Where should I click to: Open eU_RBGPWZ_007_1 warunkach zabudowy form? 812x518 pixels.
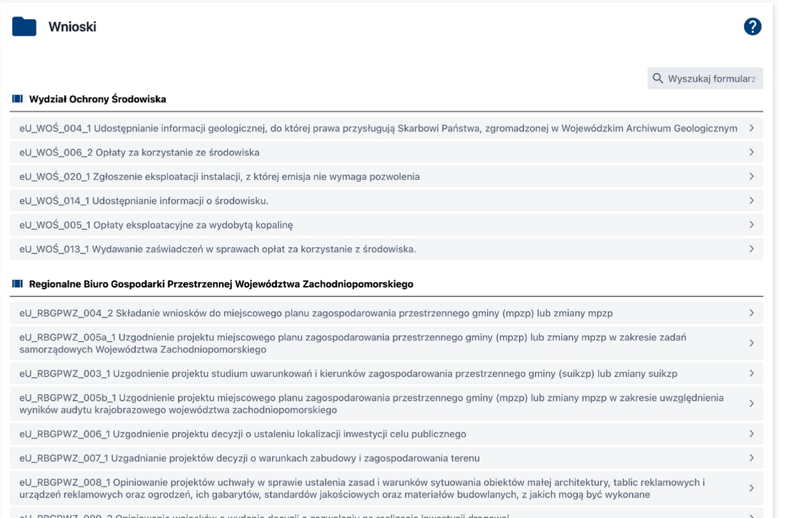coord(250,458)
